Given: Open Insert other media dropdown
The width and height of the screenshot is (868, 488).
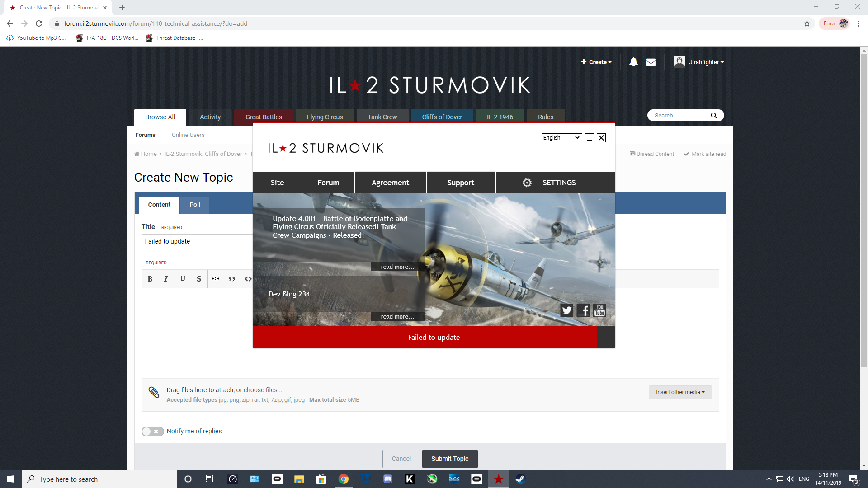Looking at the screenshot, I should click(680, 392).
